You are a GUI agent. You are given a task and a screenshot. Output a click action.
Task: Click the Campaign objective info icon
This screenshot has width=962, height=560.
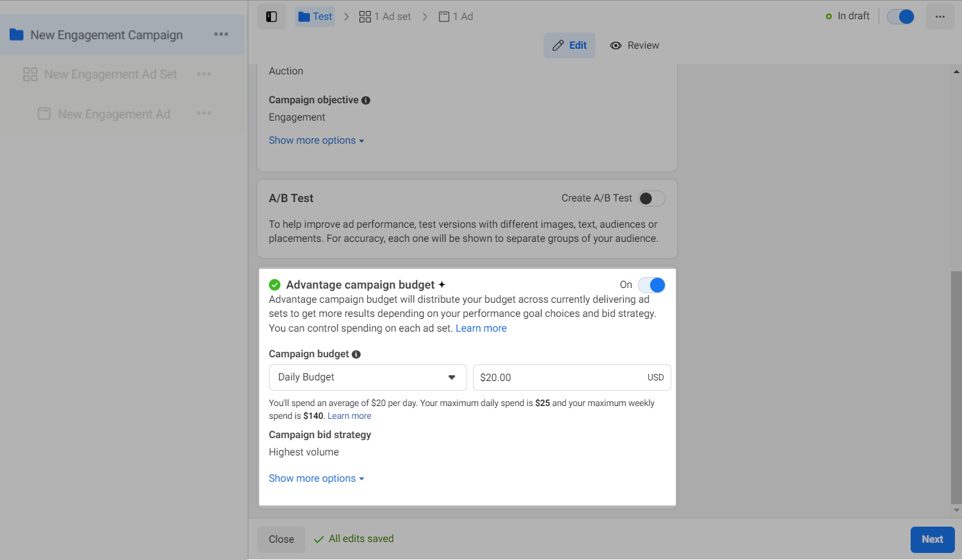[x=366, y=100]
